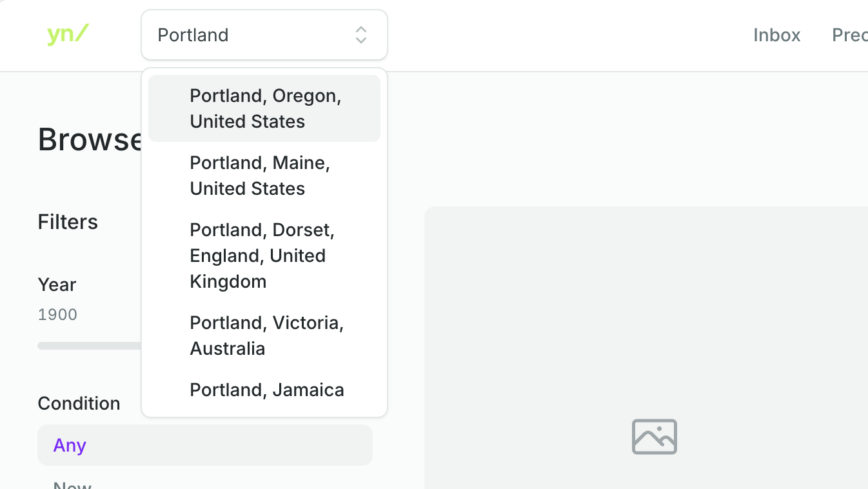Viewport: 868px width, 489px height.
Task: Click the Filters section heading
Action: tap(68, 222)
